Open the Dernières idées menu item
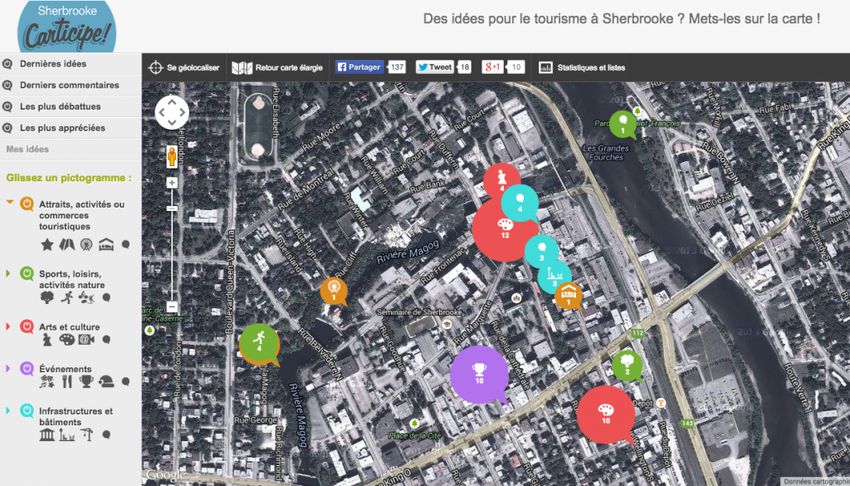Image resolution: width=850 pixels, height=486 pixels. pos(53,64)
